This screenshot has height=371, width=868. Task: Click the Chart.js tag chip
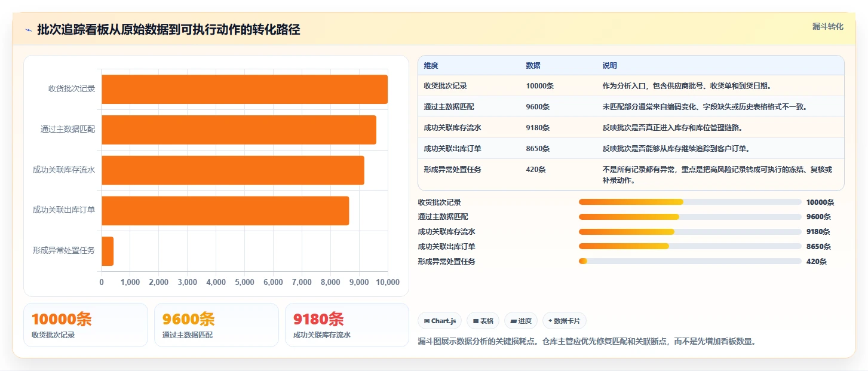pyautogui.click(x=440, y=321)
